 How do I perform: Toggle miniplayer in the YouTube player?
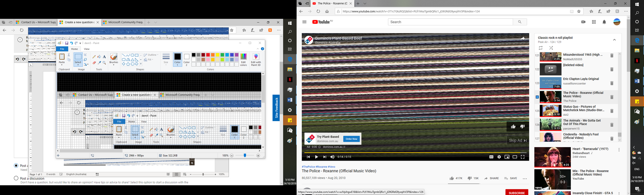point(507,157)
